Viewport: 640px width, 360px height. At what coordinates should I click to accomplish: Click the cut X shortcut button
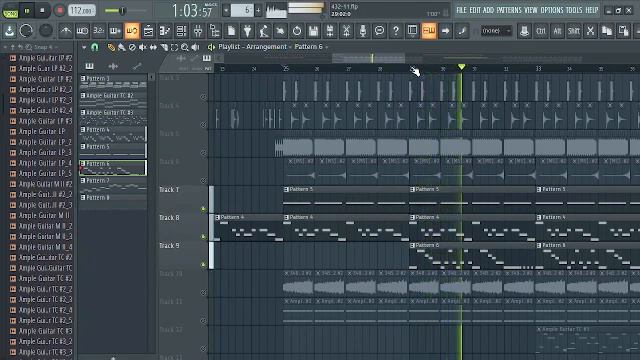(x=590, y=31)
